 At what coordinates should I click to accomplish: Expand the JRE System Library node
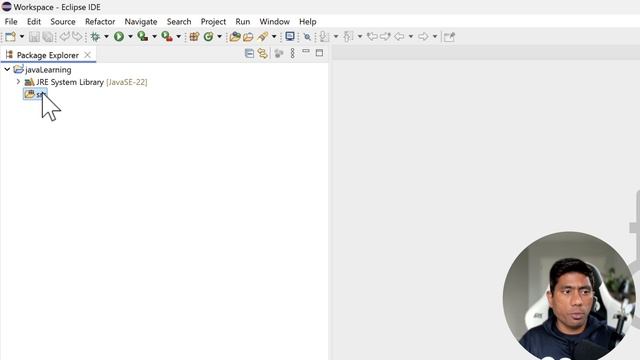18,82
